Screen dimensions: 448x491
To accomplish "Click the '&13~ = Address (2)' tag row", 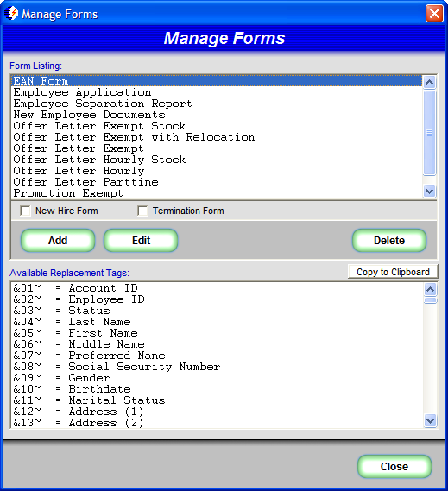I will [x=218, y=423].
